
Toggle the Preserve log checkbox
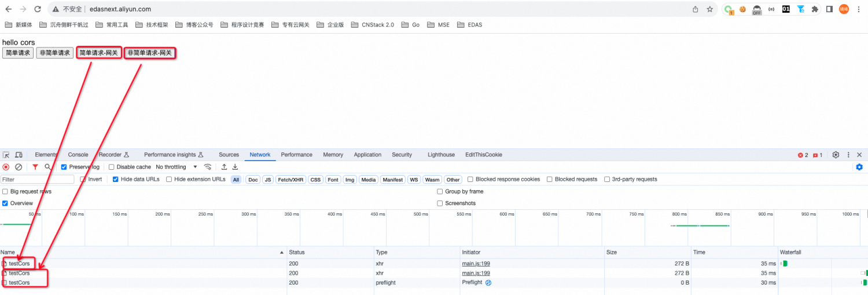pos(64,167)
